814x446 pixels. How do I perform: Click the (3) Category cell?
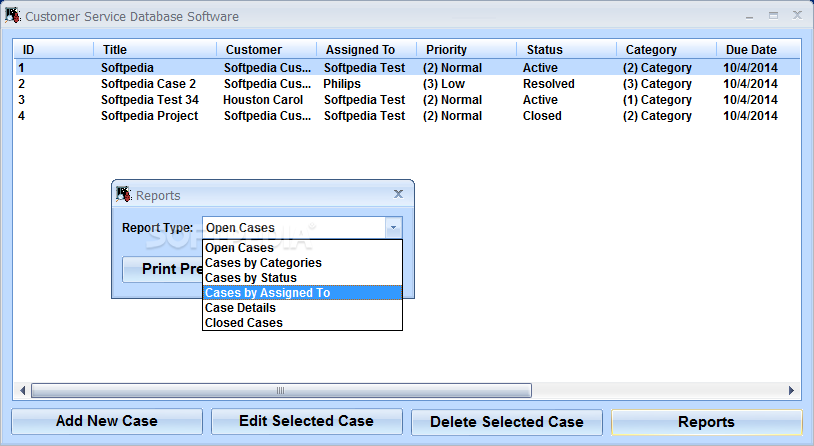pos(657,84)
